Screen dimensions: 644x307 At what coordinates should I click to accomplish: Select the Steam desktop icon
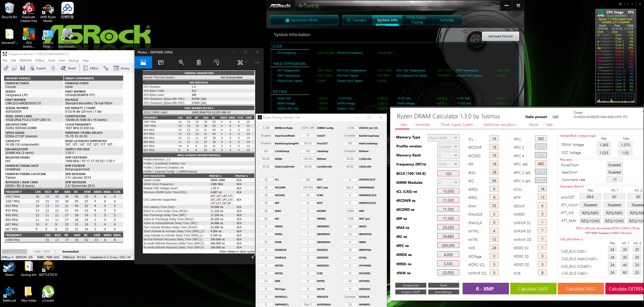pyautogui.click(x=10, y=269)
